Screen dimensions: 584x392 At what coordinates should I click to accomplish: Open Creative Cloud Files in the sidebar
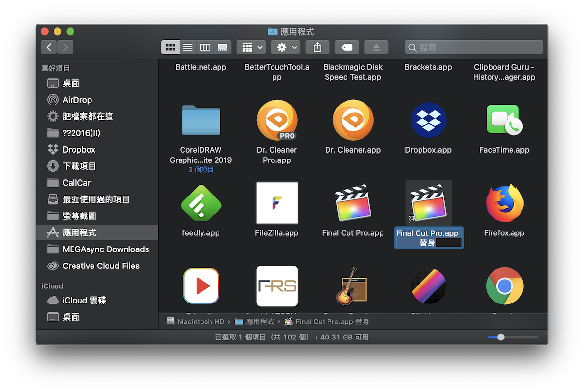(x=97, y=266)
